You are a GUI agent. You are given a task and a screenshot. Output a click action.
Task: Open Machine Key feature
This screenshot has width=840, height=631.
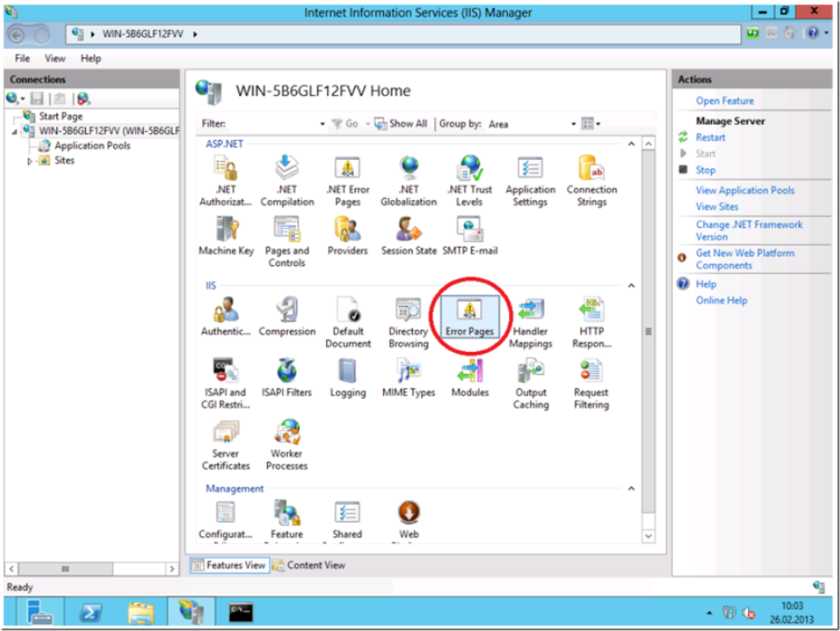coord(226,236)
